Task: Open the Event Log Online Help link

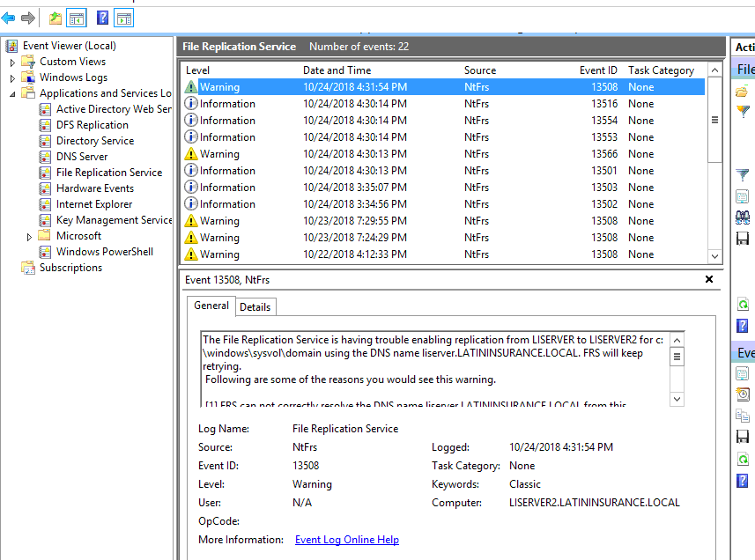Action: (346, 539)
